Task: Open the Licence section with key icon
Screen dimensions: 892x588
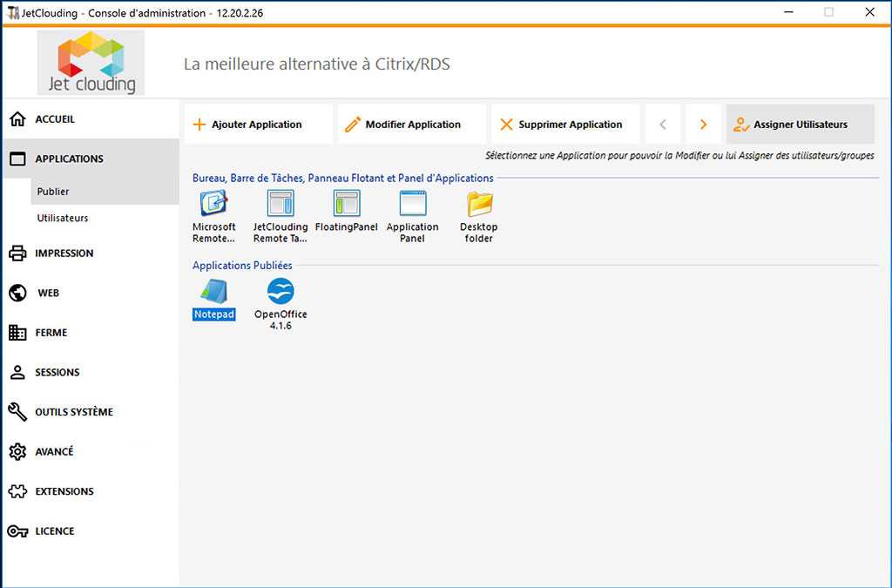Action: point(54,531)
